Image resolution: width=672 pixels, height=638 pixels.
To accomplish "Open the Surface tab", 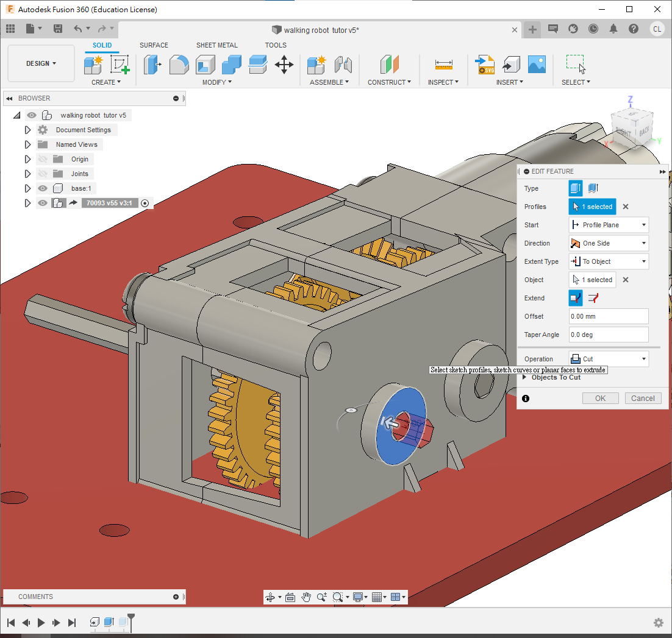I will [x=154, y=45].
